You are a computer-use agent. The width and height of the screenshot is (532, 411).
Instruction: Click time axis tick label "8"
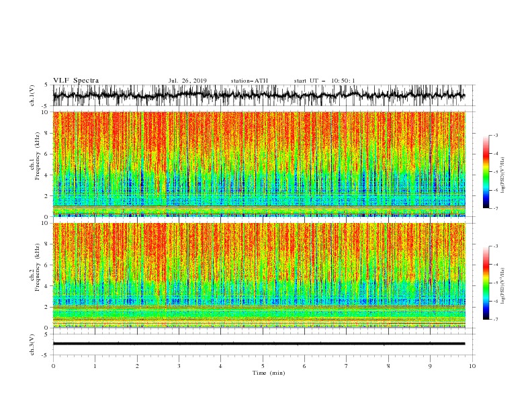tap(388, 366)
